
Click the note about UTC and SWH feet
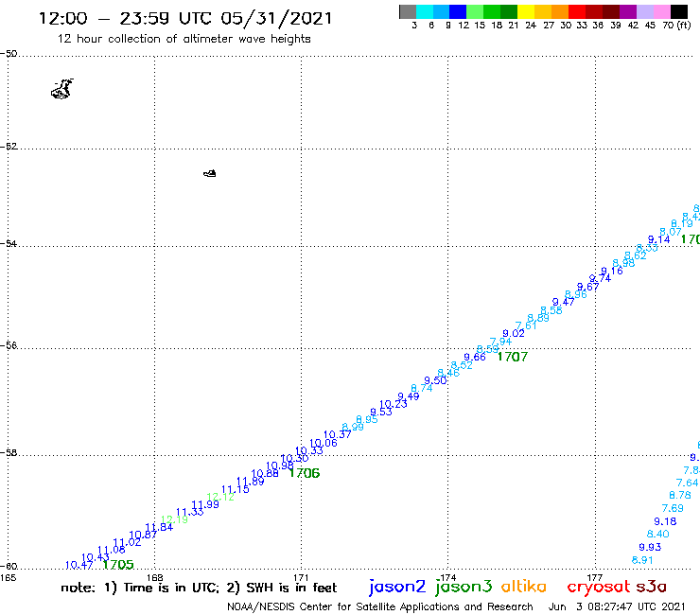pyautogui.click(x=199, y=588)
